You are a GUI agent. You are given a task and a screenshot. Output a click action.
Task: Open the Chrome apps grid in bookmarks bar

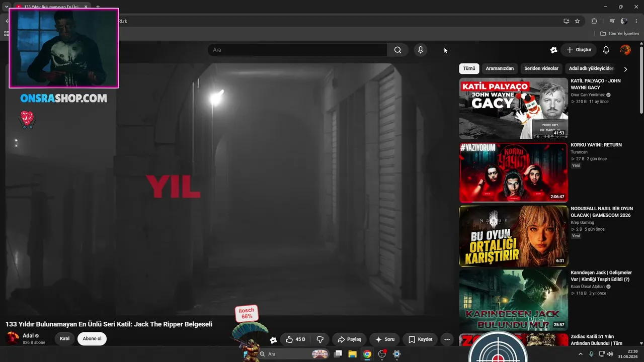7,34
